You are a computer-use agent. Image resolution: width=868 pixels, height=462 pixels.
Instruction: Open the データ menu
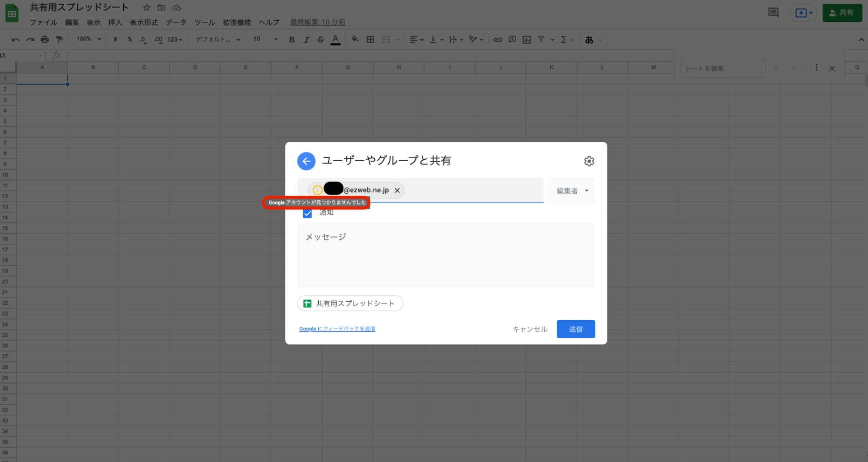(x=176, y=22)
